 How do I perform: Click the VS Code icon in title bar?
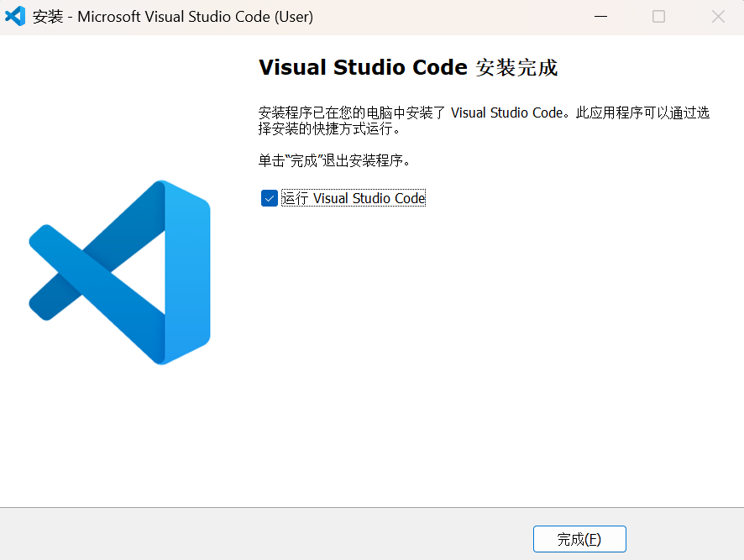click(15, 16)
